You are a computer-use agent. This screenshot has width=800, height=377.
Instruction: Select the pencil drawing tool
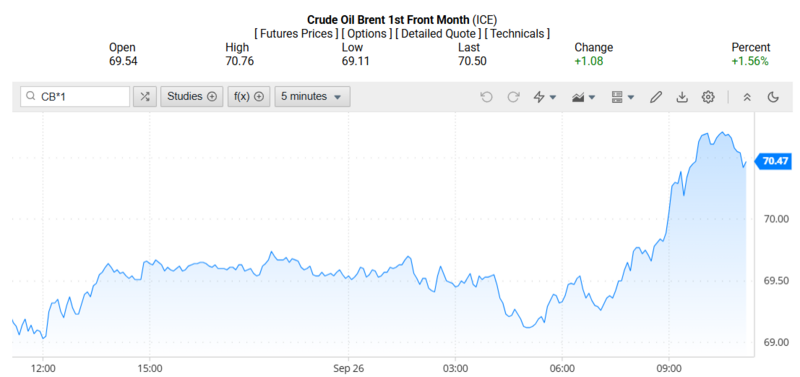tap(656, 96)
